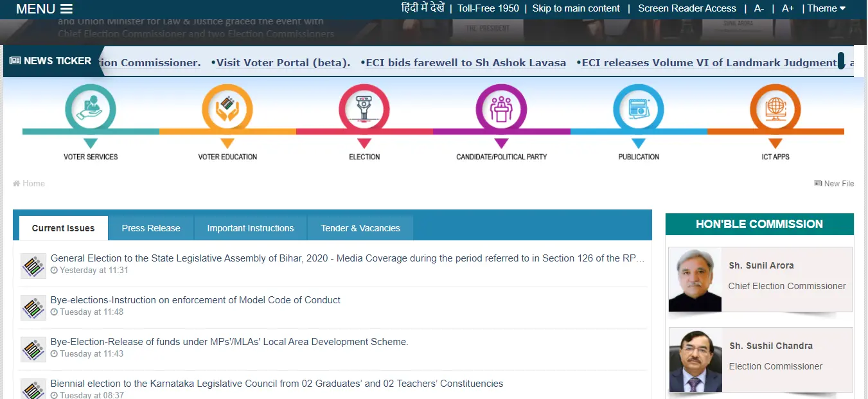
Task: Click the Voter Education icon
Action: (227, 110)
